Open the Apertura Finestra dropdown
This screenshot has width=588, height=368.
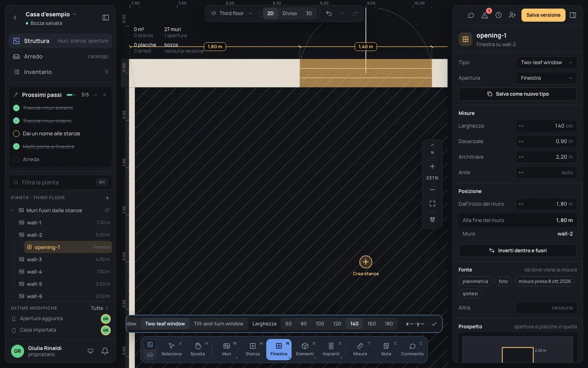tap(546, 78)
